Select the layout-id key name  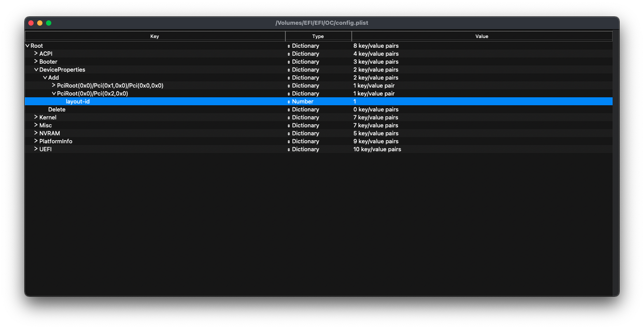[78, 102]
